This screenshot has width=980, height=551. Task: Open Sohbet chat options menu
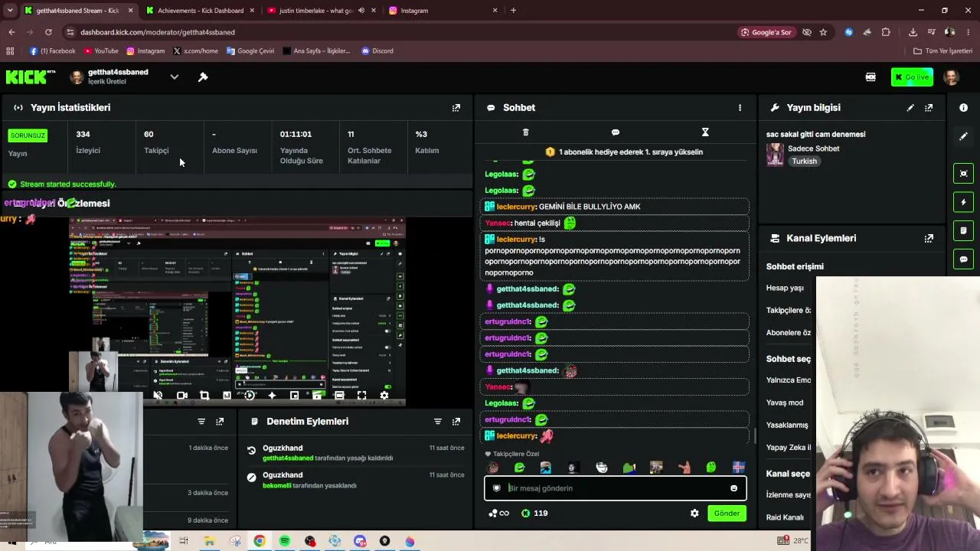point(740,108)
